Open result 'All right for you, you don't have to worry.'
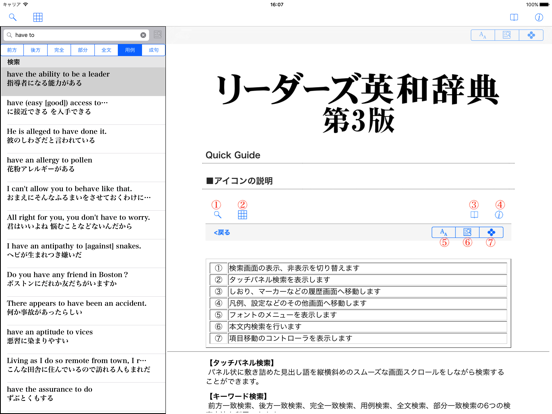 coord(83,225)
